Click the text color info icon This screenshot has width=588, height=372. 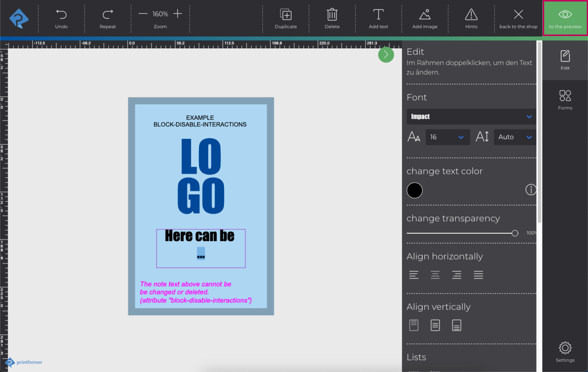pos(531,190)
